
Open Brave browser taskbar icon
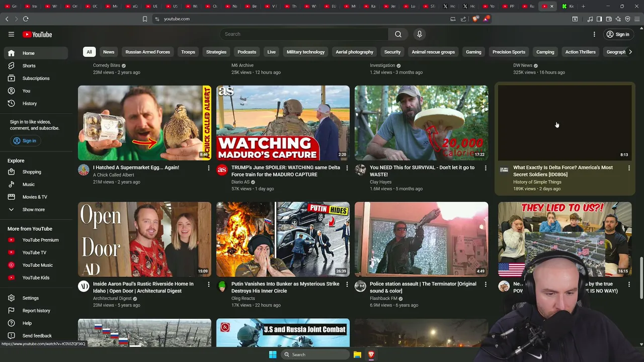(371, 354)
